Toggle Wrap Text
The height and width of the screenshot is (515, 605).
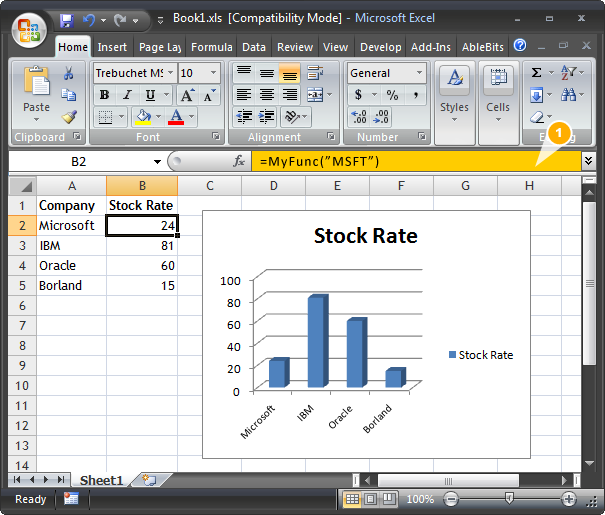pos(315,73)
